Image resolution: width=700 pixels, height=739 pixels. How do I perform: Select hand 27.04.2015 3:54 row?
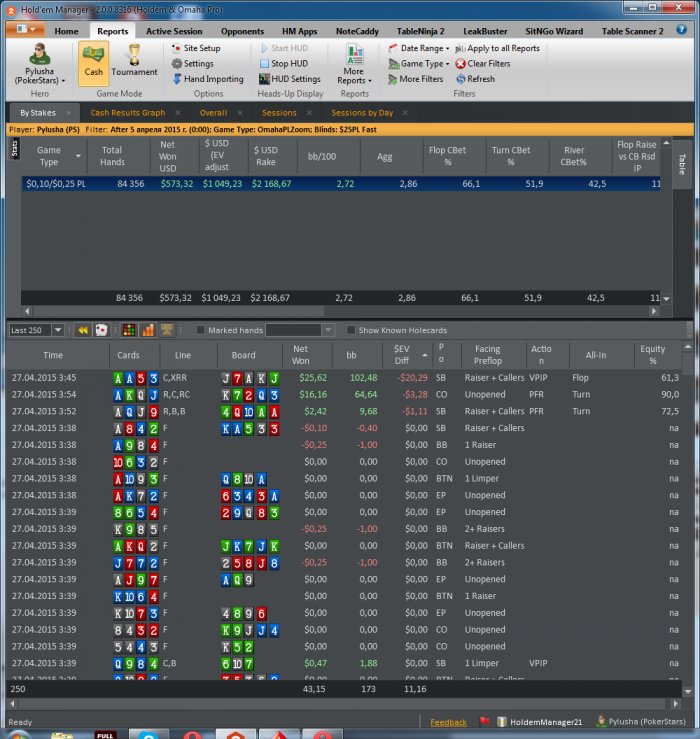pos(345,394)
